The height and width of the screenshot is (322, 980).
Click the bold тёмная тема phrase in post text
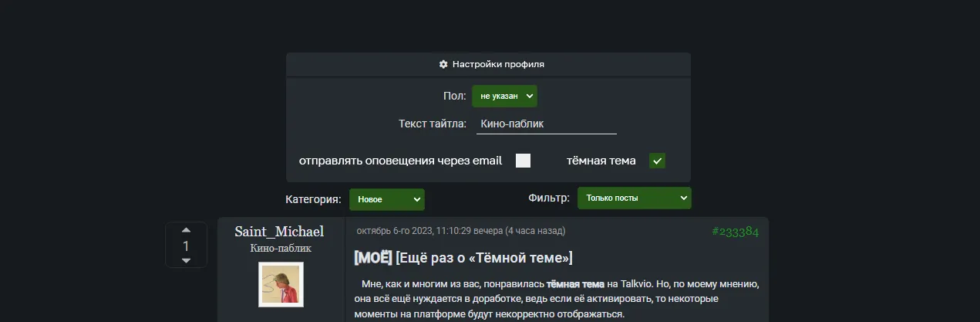pyautogui.click(x=575, y=284)
